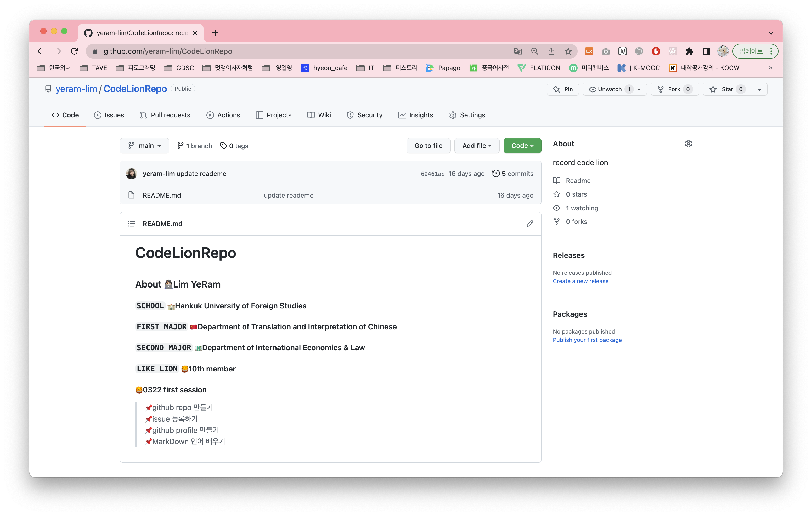Reload the page with refresh icon
The width and height of the screenshot is (812, 516).
tap(74, 51)
